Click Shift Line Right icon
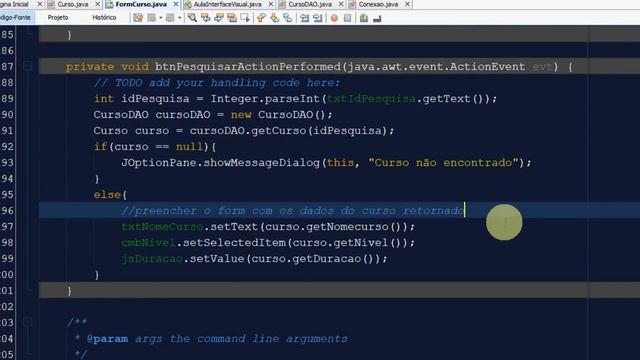Image resolution: width=640 pixels, height=360 pixels. pyautogui.click(x=317, y=18)
